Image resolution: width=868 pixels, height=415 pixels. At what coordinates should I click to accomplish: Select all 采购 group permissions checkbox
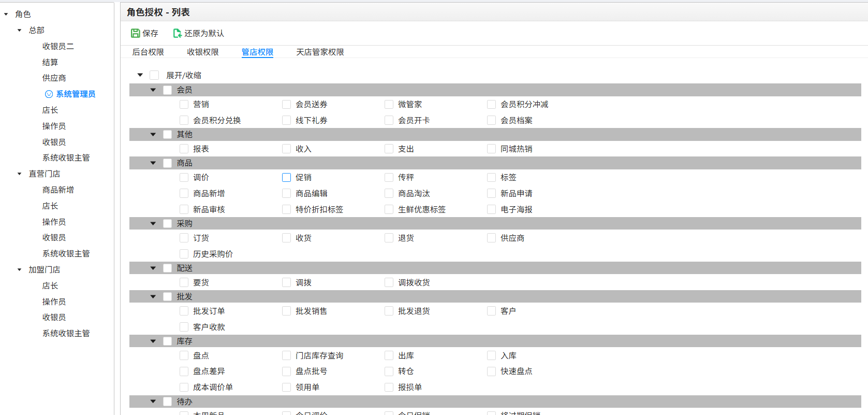(x=167, y=224)
